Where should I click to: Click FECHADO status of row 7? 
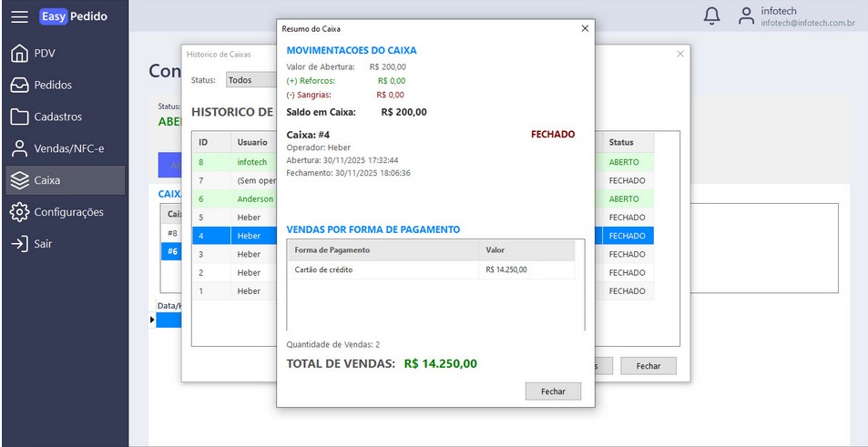click(x=627, y=180)
